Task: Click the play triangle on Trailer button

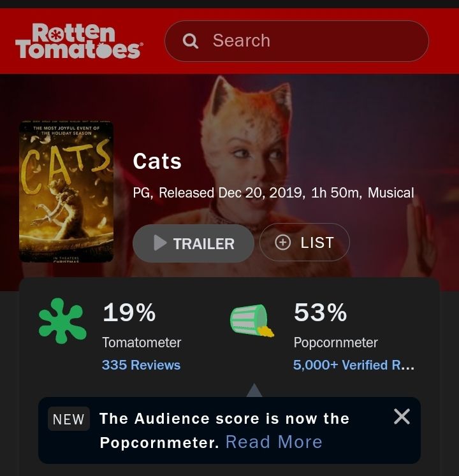Action: coord(160,243)
